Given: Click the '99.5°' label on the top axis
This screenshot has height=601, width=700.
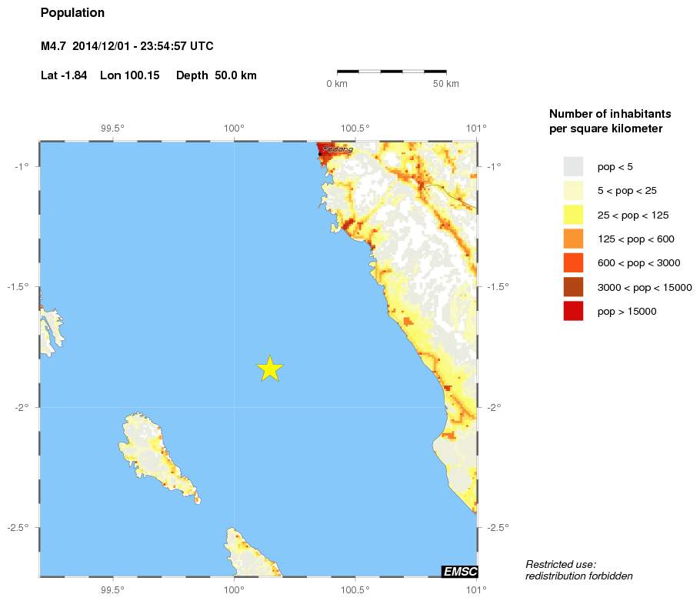Looking at the screenshot, I should (x=112, y=129).
